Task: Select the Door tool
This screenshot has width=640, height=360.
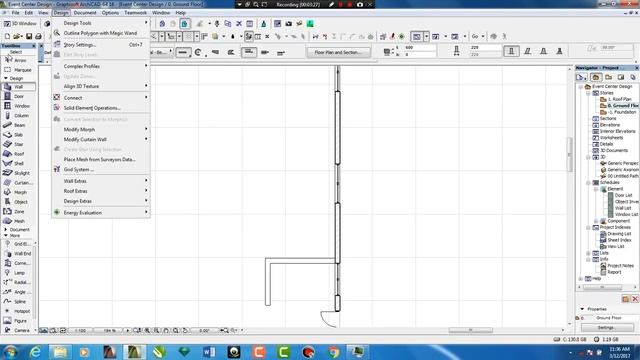Action: (18, 96)
